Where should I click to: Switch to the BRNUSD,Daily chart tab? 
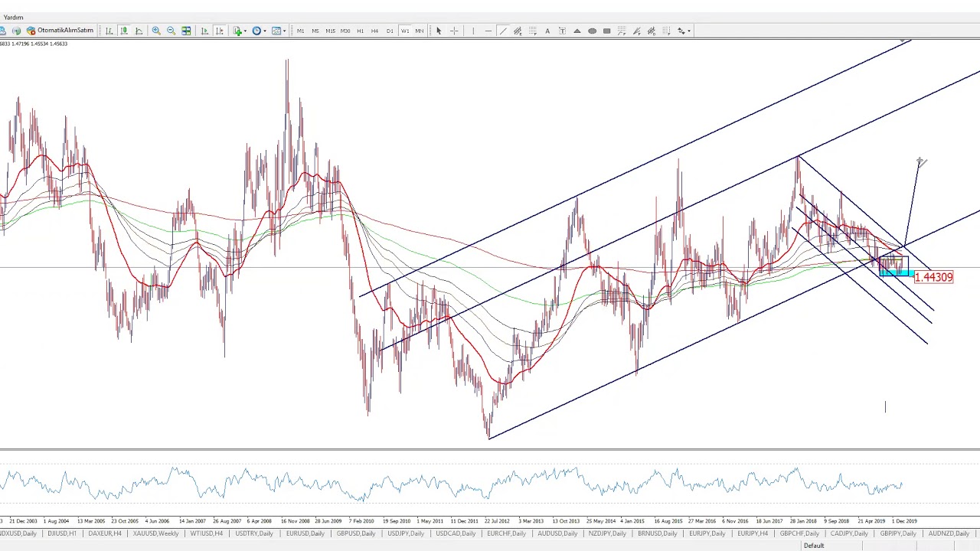point(658,533)
